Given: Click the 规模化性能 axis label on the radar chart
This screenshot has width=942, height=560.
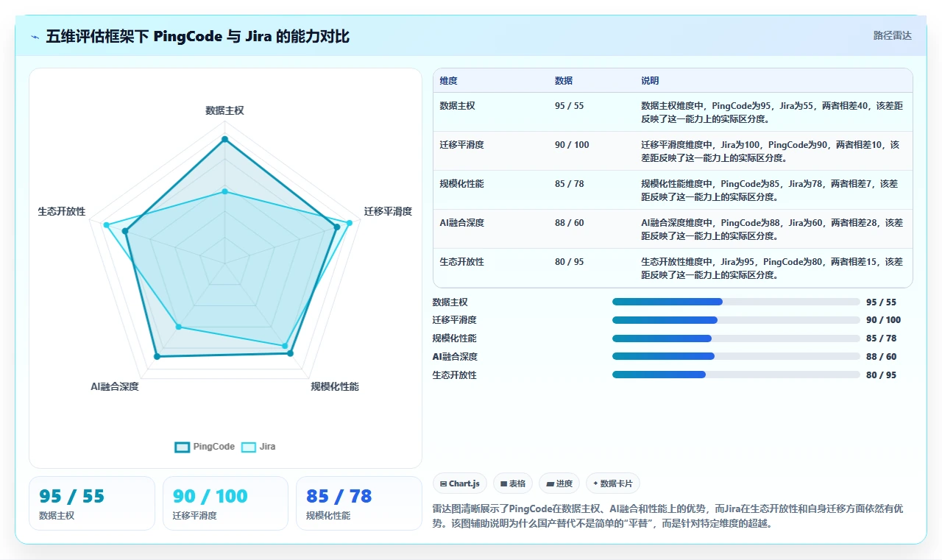Looking at the screenshot, I should 335,386.
